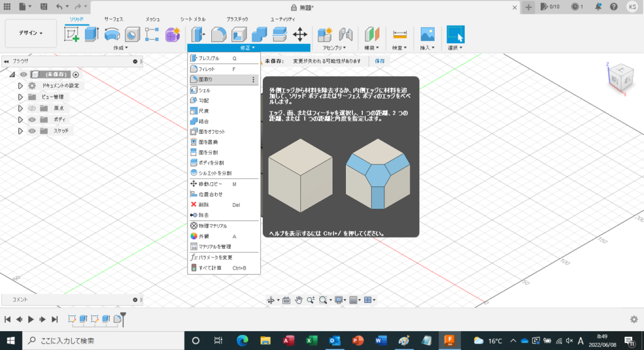Choose 面取り from the modify menu
The height and width of the screenshot is (350, 644).
[223, 80]
